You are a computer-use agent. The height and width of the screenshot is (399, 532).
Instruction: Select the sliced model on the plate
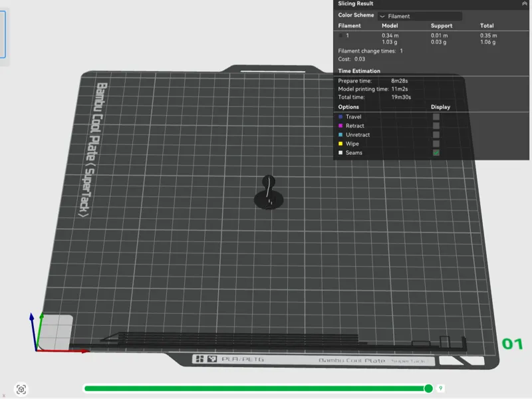click(269, 192)
